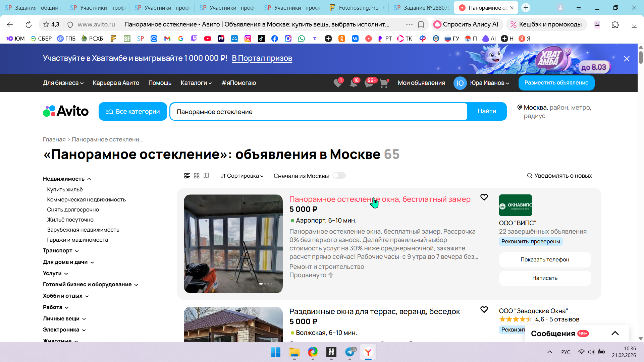Favorite the 'Раздвижные окна' listing
644x362 pixels.
484,310
